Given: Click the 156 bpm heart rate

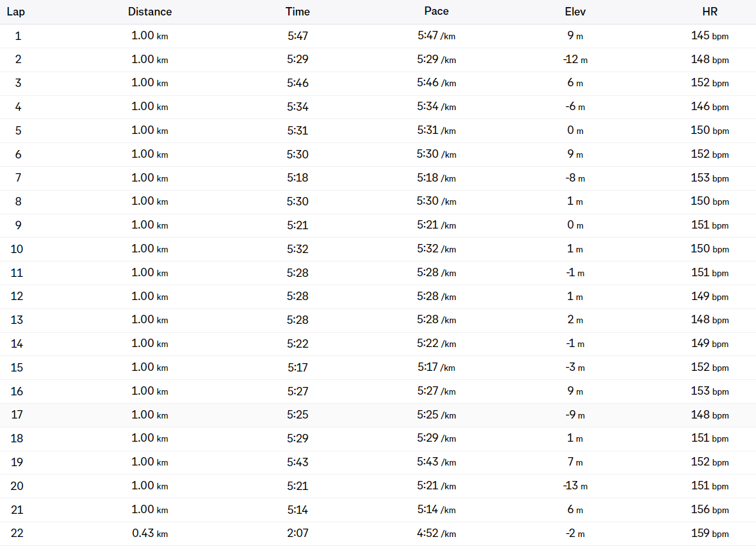Looking at the screenshot, I should 710,510.
